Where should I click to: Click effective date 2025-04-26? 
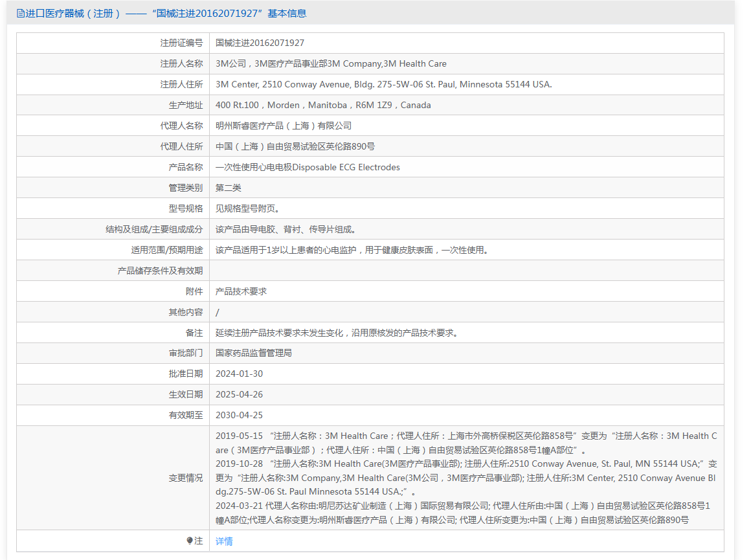pyautogui.click(x=239, y=394)
